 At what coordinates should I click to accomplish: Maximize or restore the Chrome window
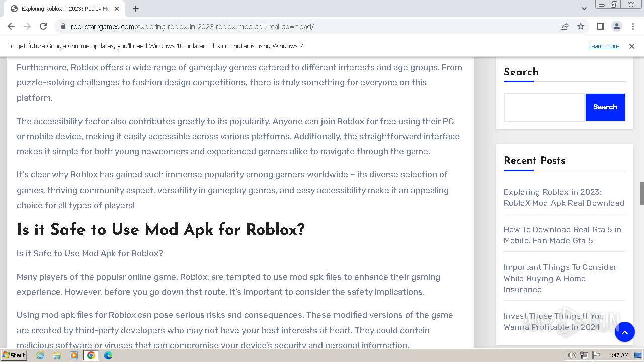coord(614,5)
